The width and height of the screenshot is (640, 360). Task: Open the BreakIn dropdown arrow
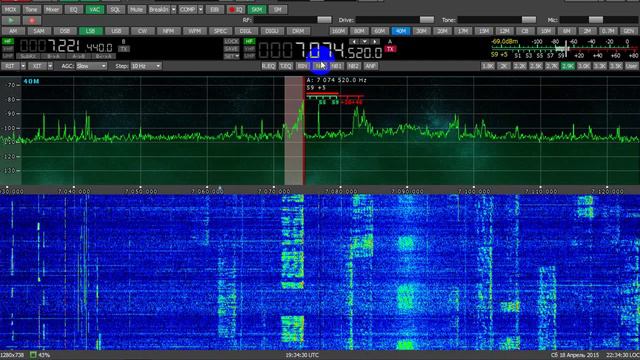tap(173, 9)
